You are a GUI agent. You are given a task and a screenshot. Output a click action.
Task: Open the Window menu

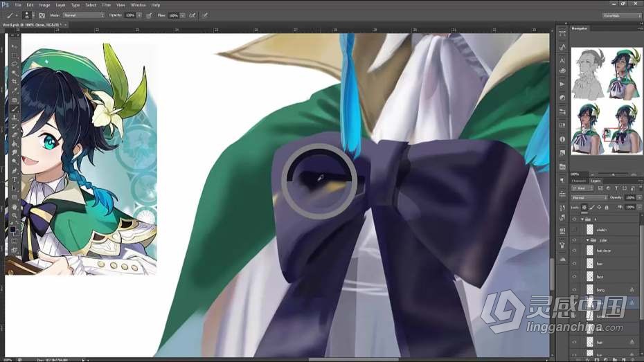[x=138, y=5]
